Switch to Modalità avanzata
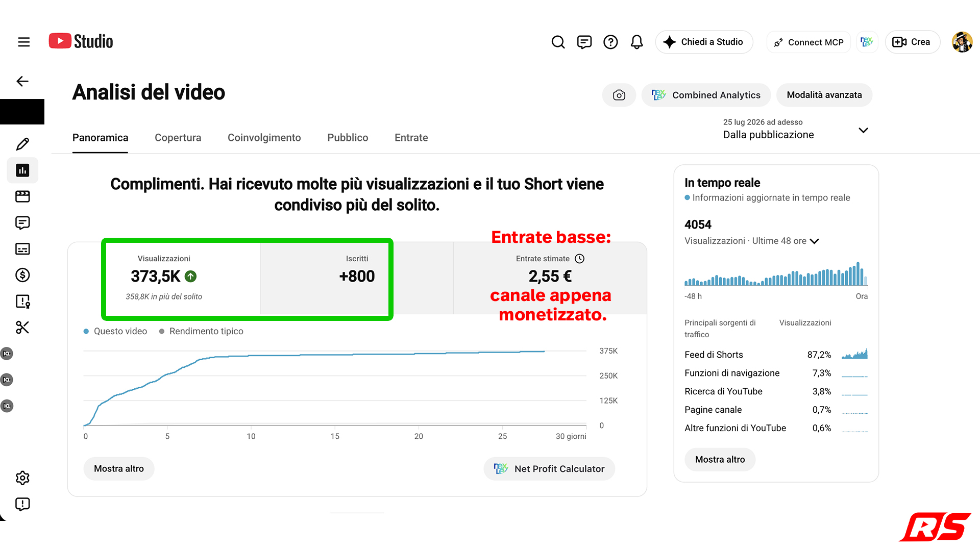This screenshot has width=980, height=551. tap(824, 95)
